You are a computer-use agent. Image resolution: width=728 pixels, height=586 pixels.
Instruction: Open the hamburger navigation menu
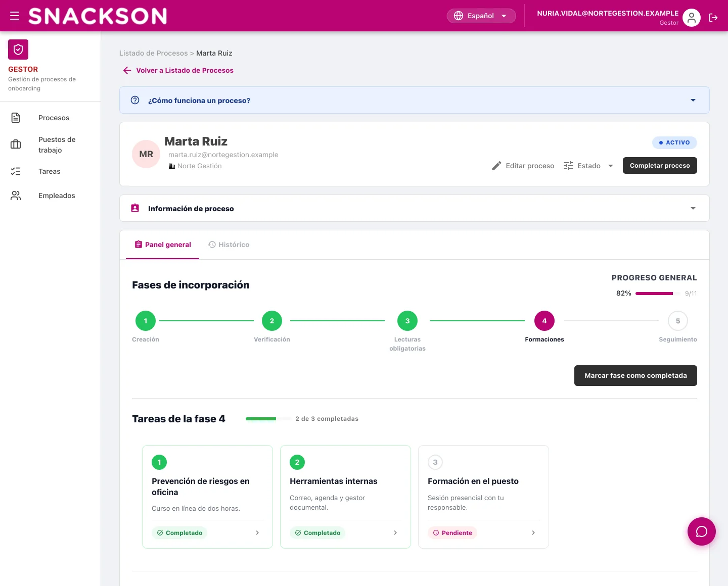15,16
